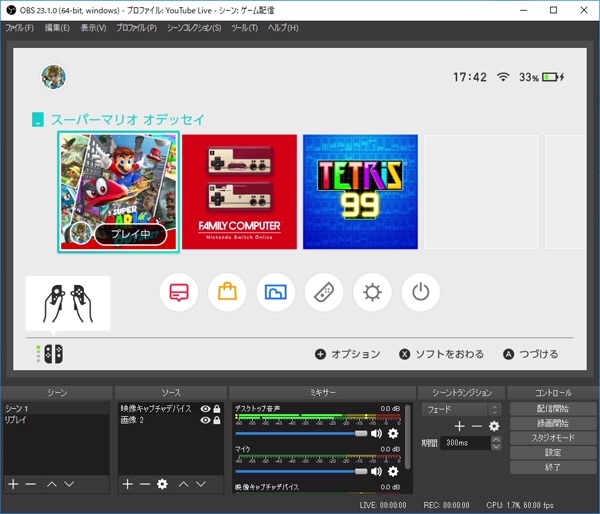Click the Nintendo eShop bag icon
The width and height of the screenshot is (600, 514).
(x=227, y=292)
